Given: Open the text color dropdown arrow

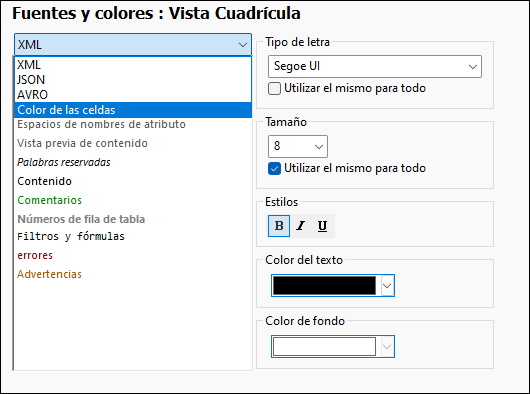Looking at the screenshot, I should [387, 286].
